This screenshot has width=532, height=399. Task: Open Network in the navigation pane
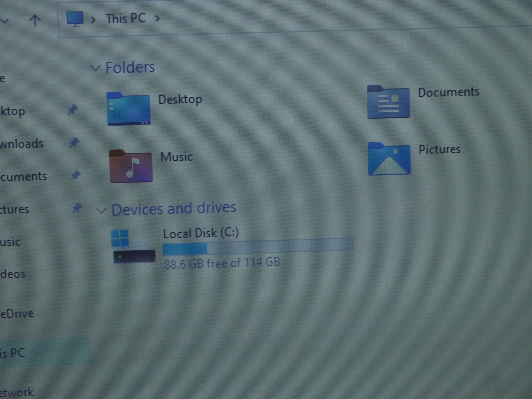click(17, 392)
